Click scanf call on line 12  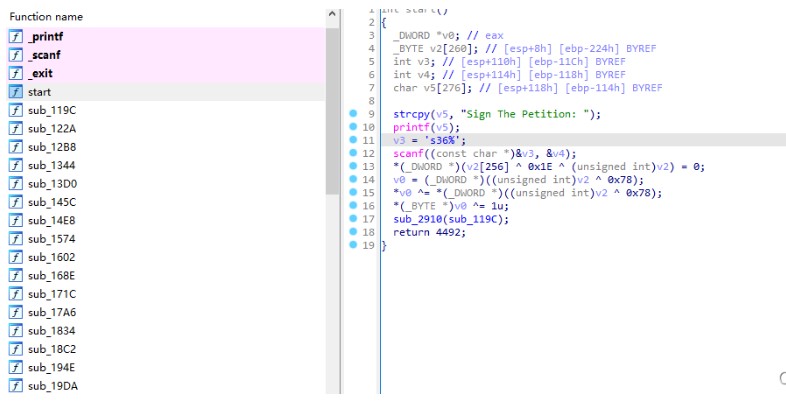point(408,153)
